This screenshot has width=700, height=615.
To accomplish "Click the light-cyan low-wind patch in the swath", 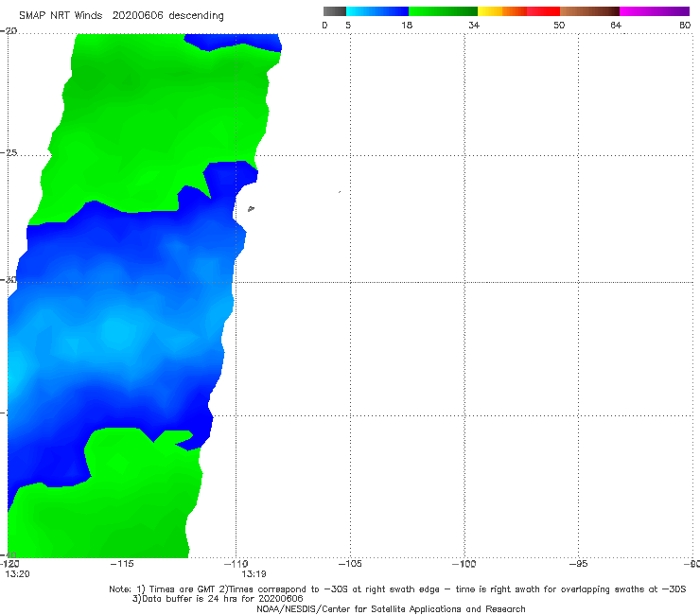I will 117,331.
